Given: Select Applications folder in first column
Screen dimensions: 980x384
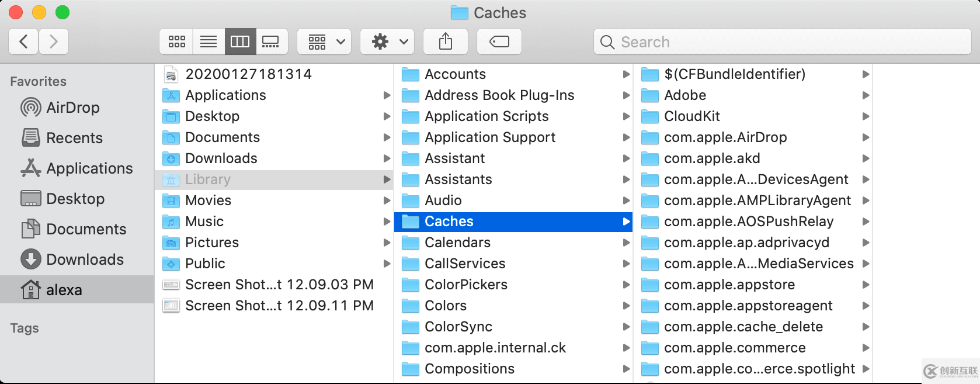Looking at the screenshot, I should click(x=274, y=95).
